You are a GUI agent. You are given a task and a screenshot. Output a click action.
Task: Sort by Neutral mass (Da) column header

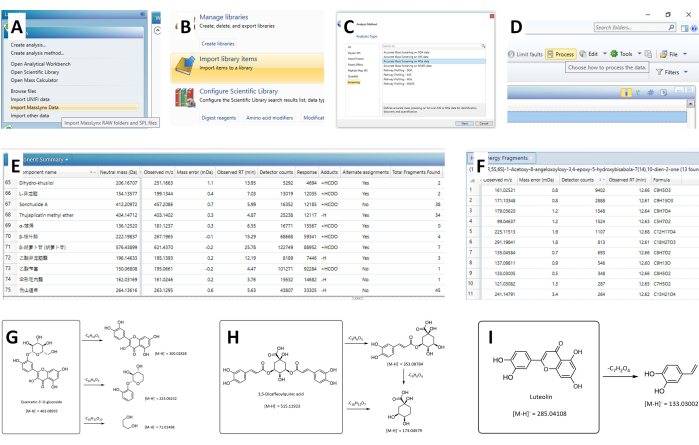[119, 172]
